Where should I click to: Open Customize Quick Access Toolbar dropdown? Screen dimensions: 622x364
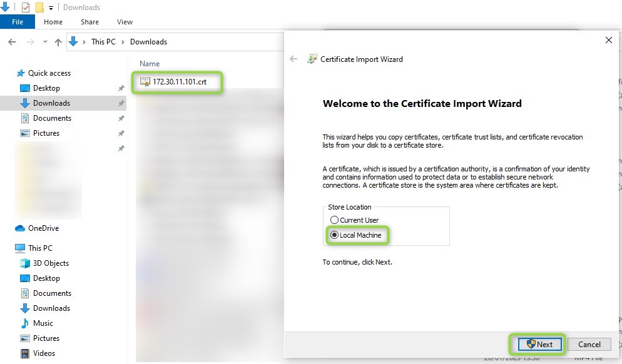coord(51,8)
